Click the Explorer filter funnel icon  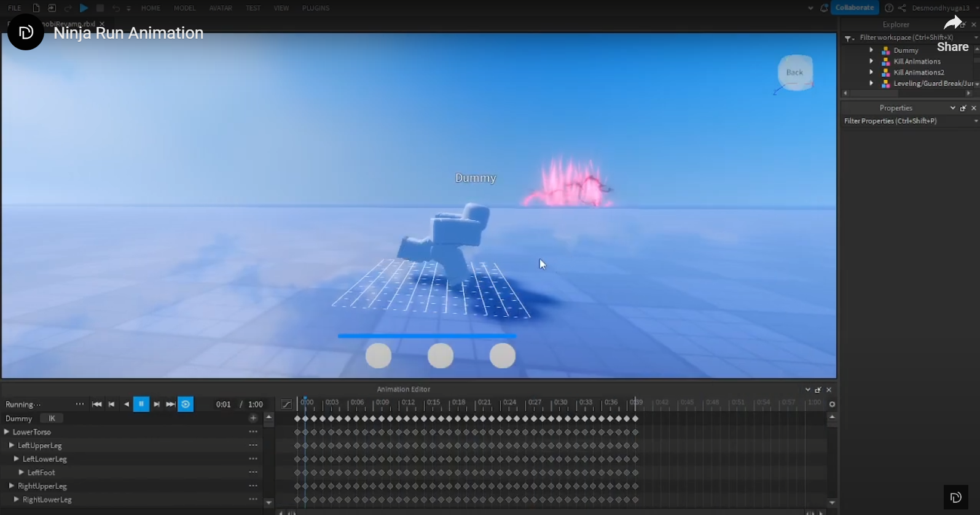(849, 38)
